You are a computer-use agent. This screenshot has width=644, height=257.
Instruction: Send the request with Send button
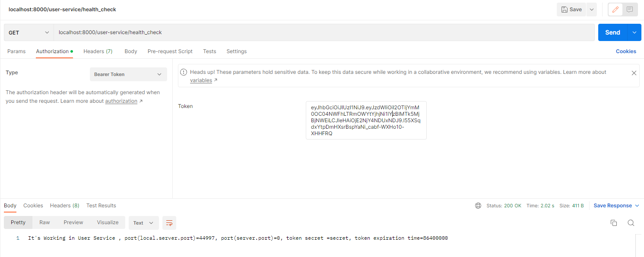(x=612, y=32)
